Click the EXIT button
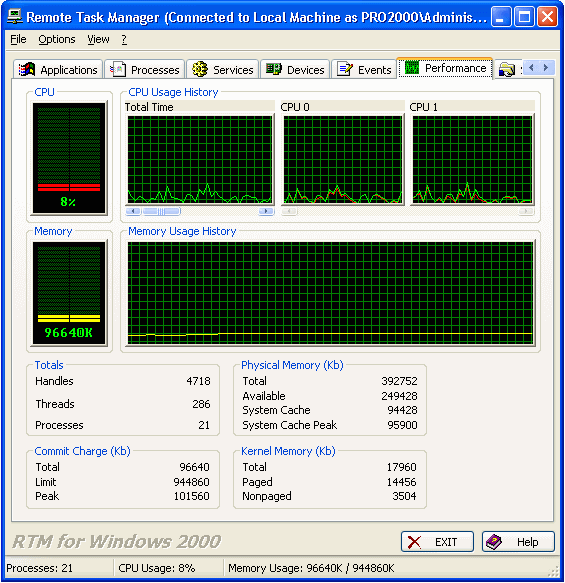 pos(437,542)
